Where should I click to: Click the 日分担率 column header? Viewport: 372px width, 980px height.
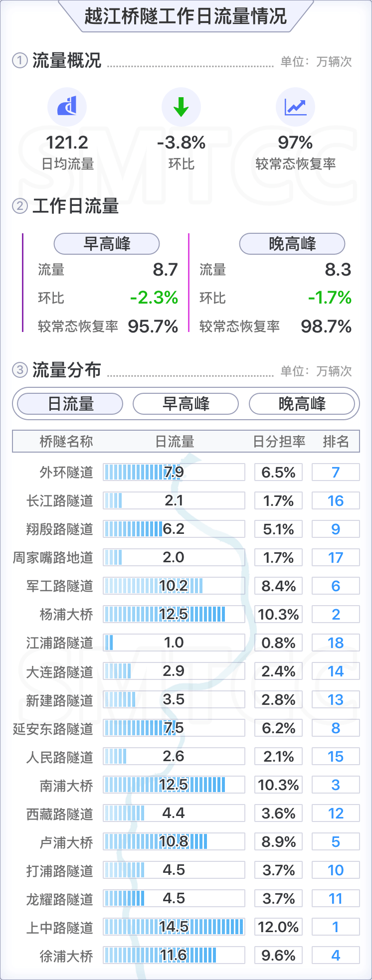[279, 442]
